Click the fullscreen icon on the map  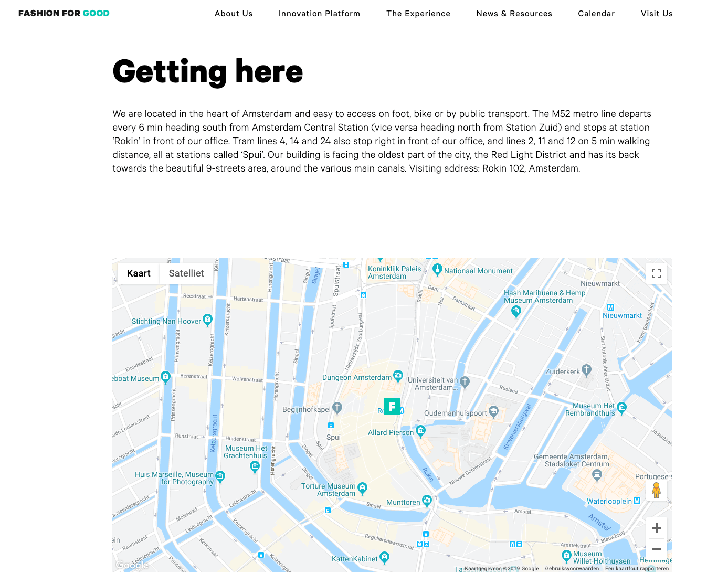(657, 273)
